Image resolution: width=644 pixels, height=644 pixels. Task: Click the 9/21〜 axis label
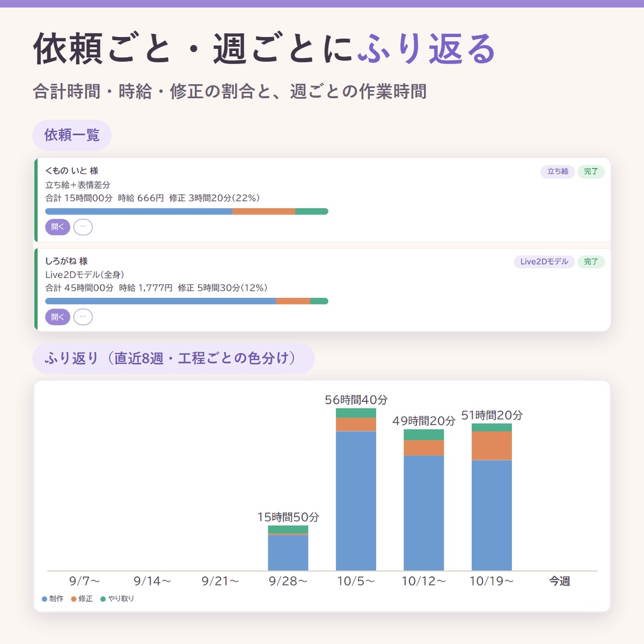click(x=220, y=581)
